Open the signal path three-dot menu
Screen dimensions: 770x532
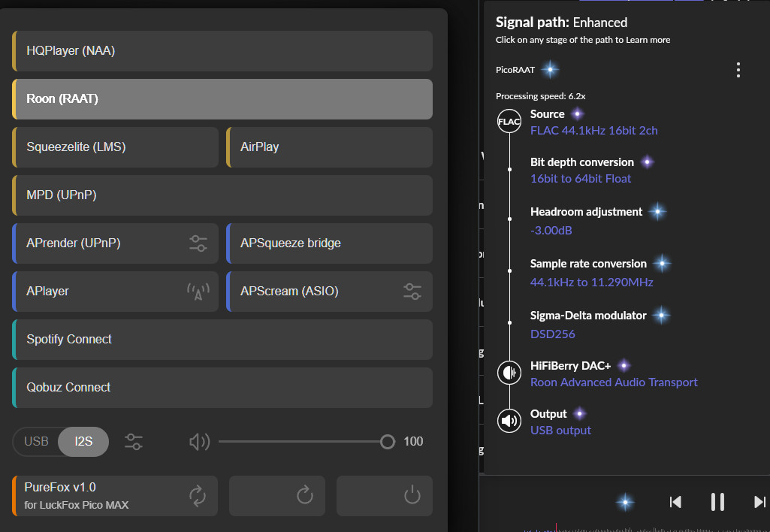click(x=738, y=70)
